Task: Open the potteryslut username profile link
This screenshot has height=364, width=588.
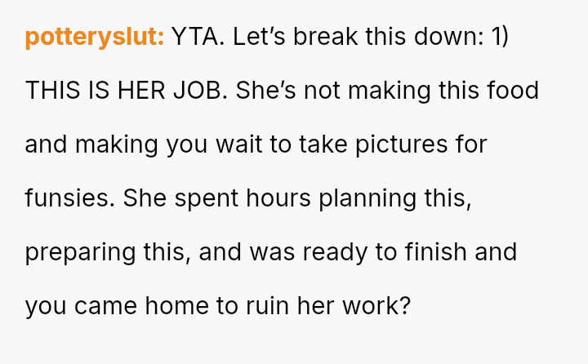Action: (x=95, y=37)
